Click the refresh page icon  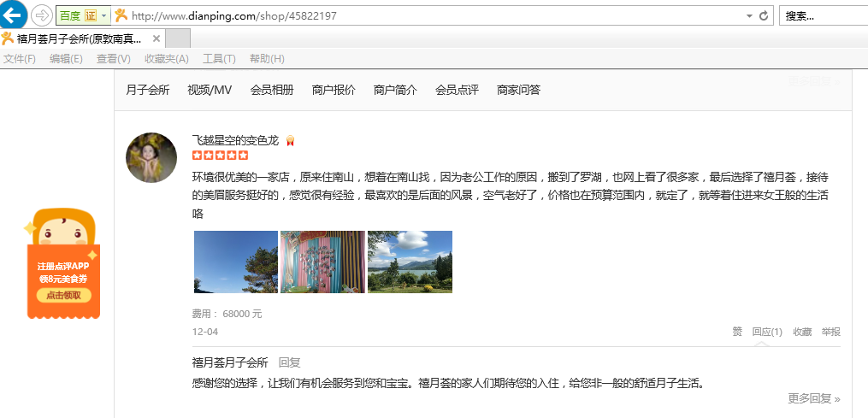pos(764,15)
